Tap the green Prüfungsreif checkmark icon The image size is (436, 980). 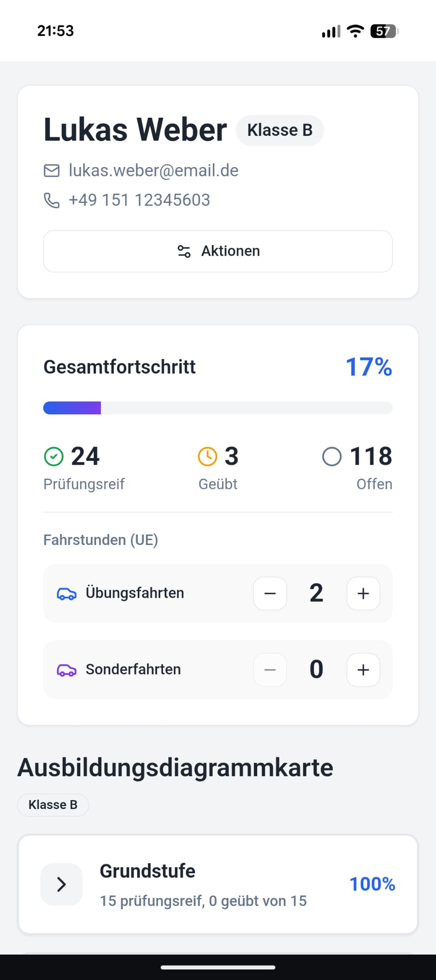tap(54, 457)
